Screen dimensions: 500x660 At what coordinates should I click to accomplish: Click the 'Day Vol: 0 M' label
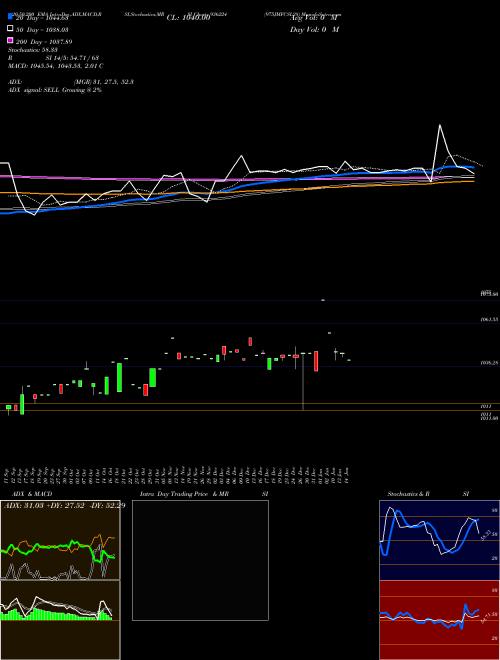(314, 30)
